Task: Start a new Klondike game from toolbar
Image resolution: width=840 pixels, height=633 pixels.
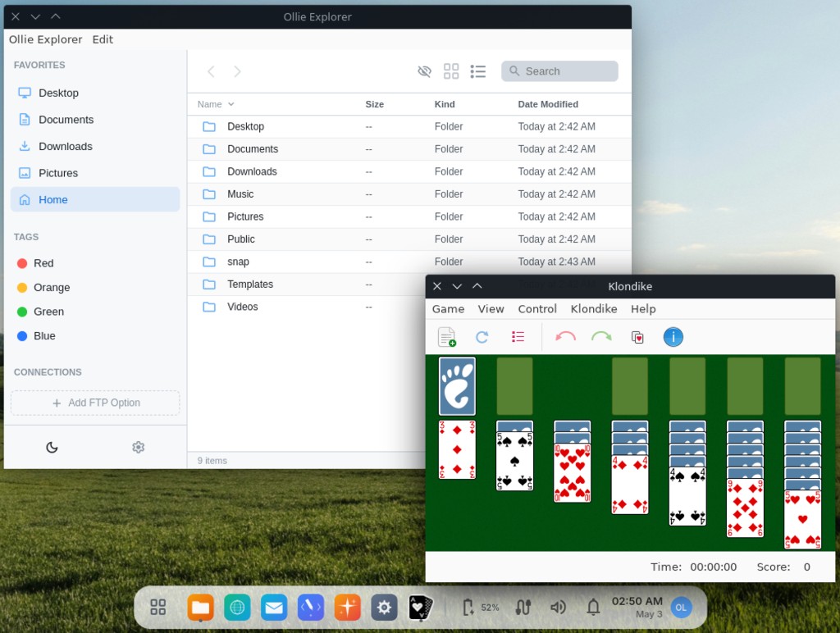Action: coord(447,337)
